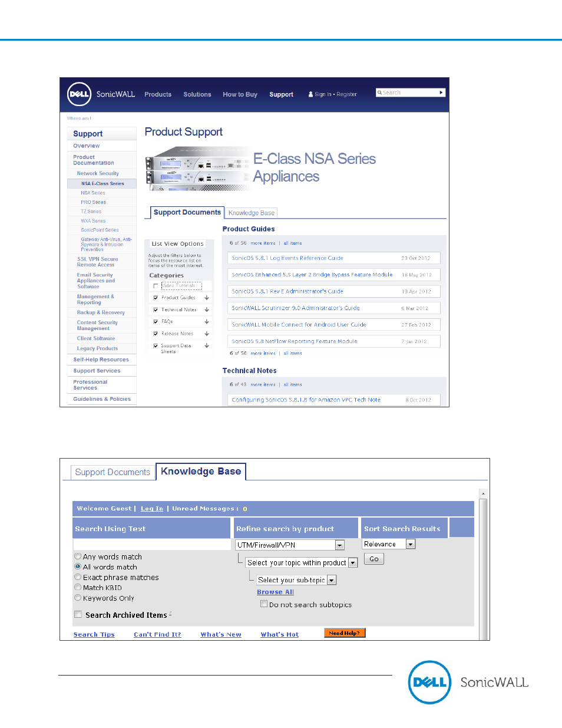The width and height of the screenshot is (562, 728).
Task: Select the large Knowledge Base tab in lower panel
Action: (x=201, y=472)
